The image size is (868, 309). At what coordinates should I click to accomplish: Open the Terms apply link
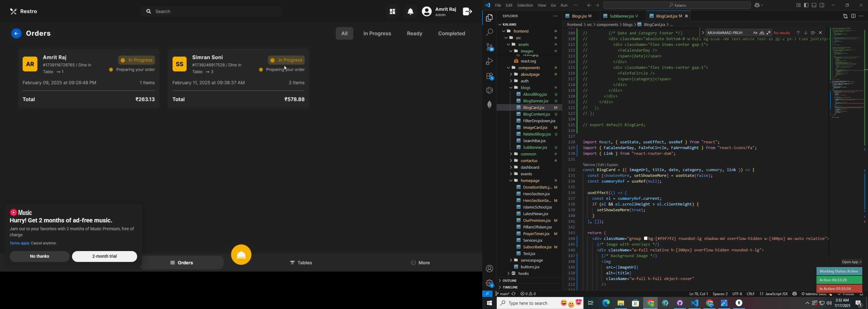[x=20, y=244]
